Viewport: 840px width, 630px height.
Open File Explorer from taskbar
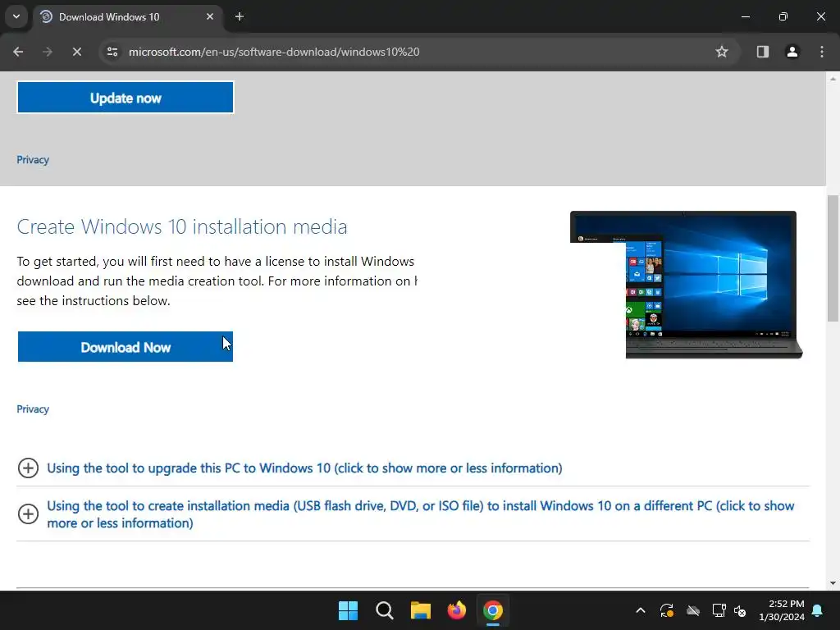pos(421,610)
